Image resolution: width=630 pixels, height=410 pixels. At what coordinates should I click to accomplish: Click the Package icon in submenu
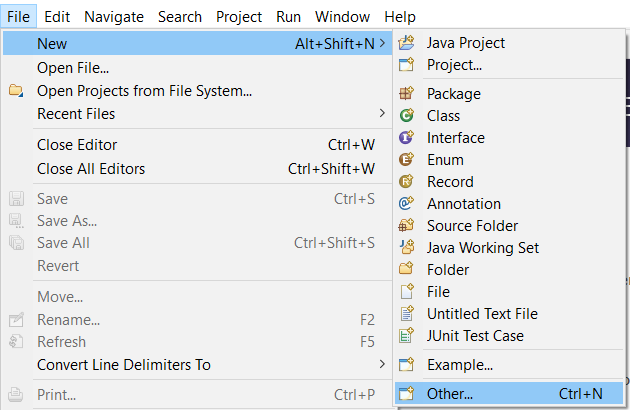pos(406,94)
